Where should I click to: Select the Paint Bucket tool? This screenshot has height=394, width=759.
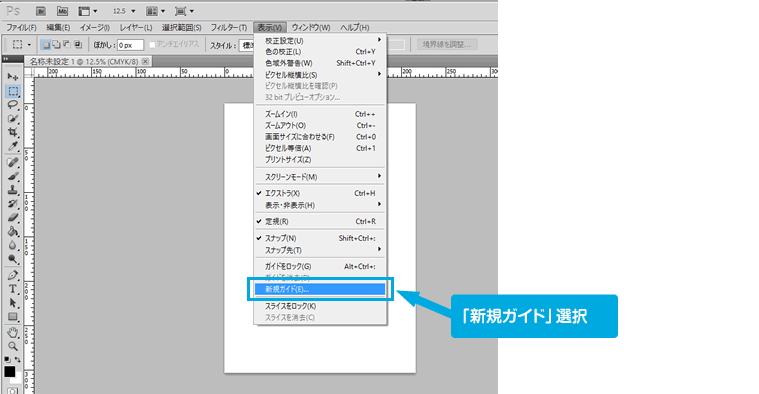[13, 231]
